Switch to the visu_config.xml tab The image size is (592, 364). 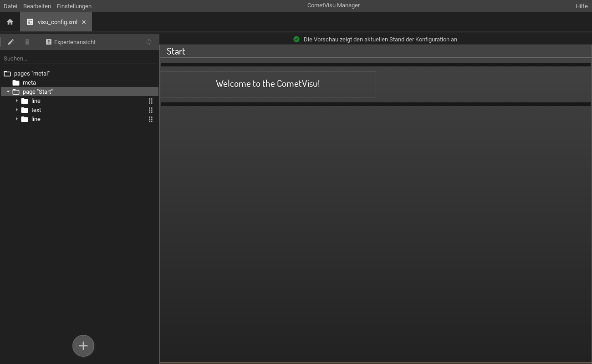pyautogui.click(x=56, y=22)
